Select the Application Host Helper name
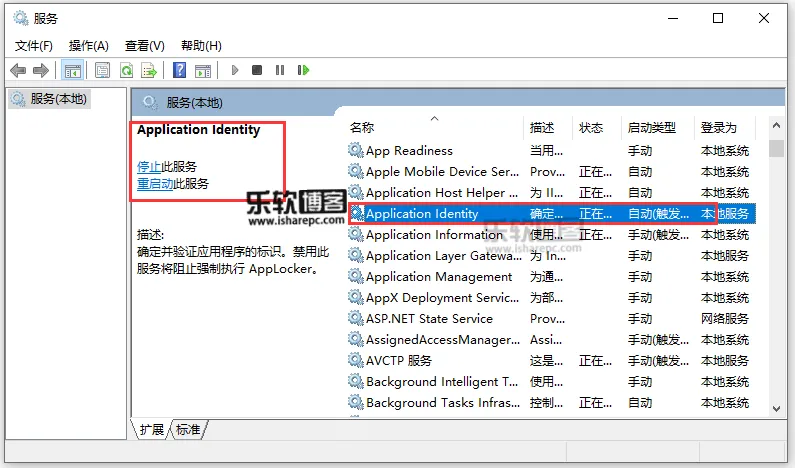 click(x=442, y=193)
